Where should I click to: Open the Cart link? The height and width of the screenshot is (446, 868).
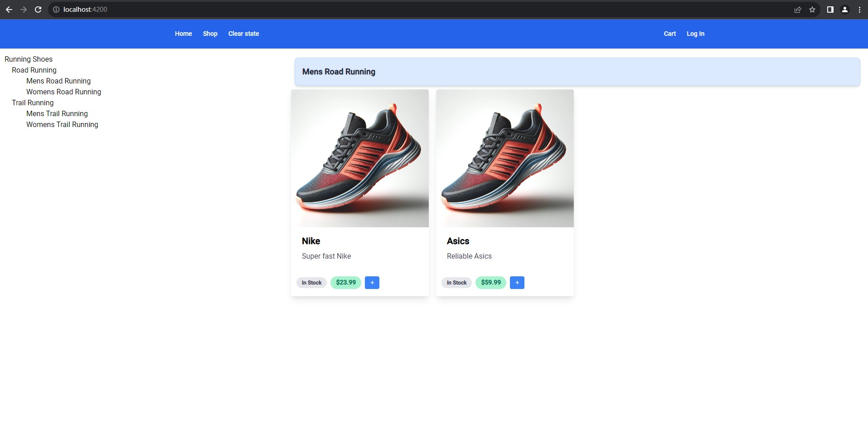[x=670, y=34]
